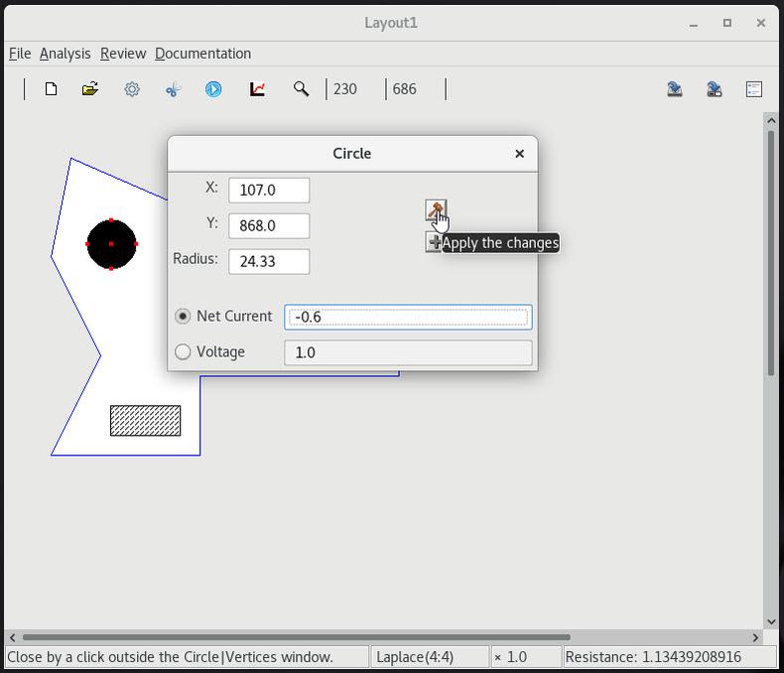The height and width of the screenshot is (673, 784).
Task: Activate the magnifier zoom tool
Action: (301, 89)
